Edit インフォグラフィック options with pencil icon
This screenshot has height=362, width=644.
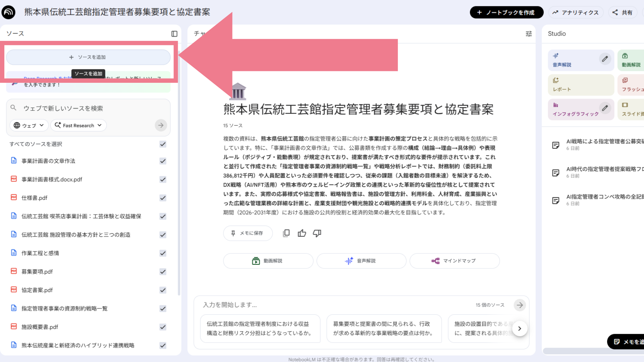tap(605, 108)
